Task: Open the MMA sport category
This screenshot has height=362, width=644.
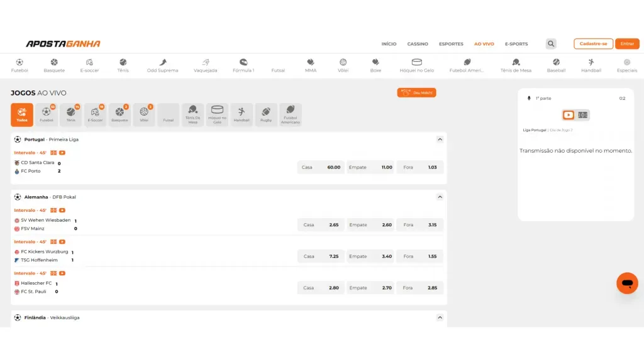Action: click(x=311, y=65)
